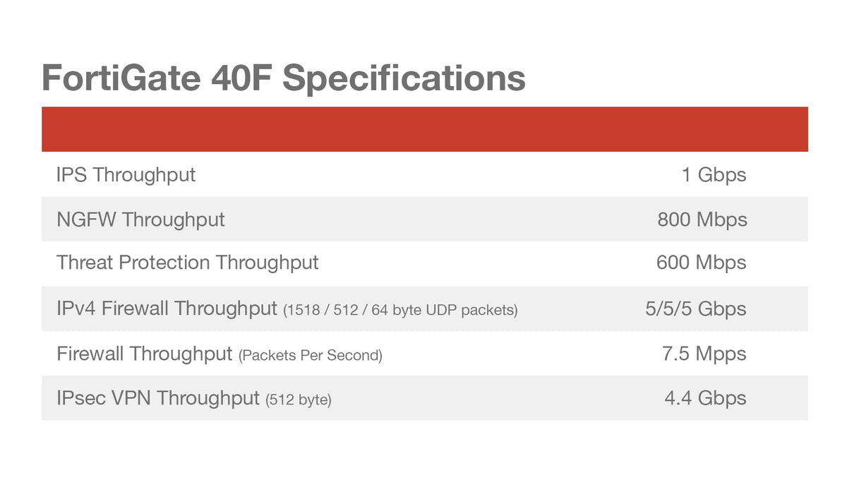Select the 'Threat Protection Throughput' label

pos(187,263)
